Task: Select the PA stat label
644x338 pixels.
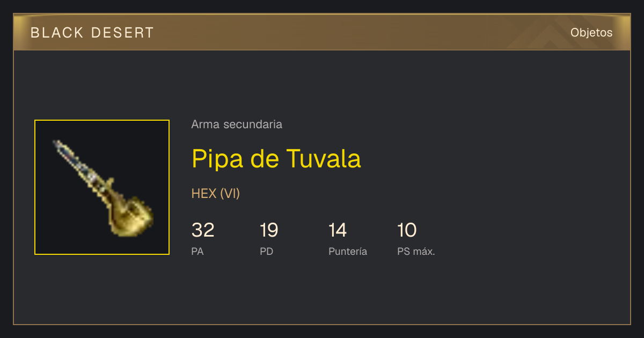Action: tap(197, 251)
